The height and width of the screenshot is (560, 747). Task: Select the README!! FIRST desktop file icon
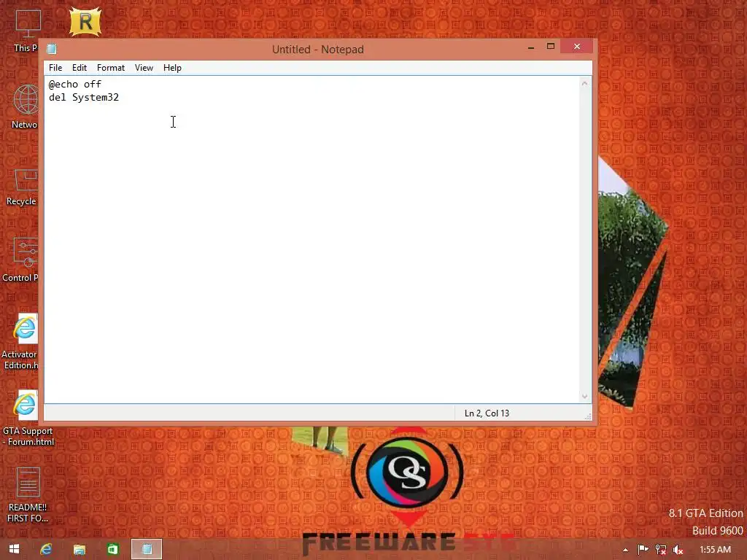(28, 495)
